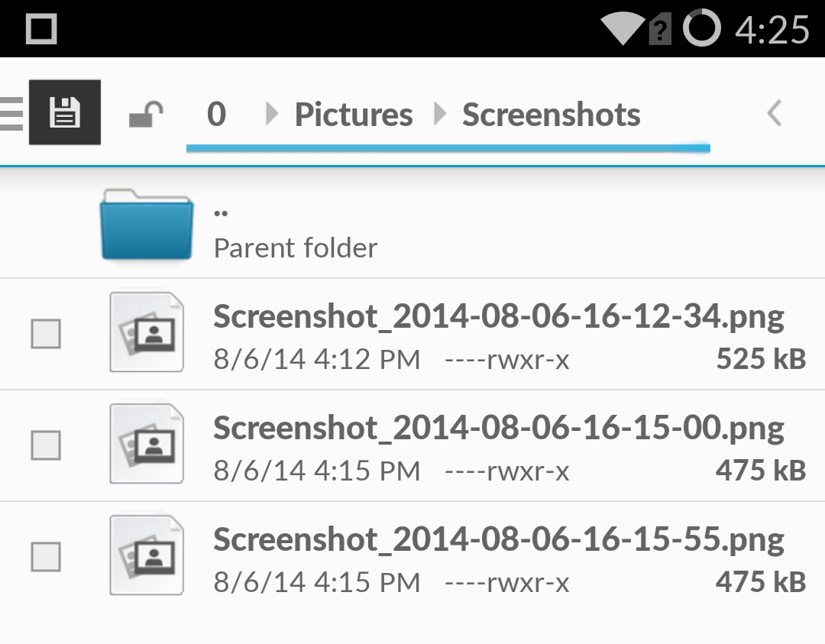Image resolution: width=825 pixels, height=644 pixels.
Task: Open the hamburger navigation drawer
Action: tap(11, 113)
